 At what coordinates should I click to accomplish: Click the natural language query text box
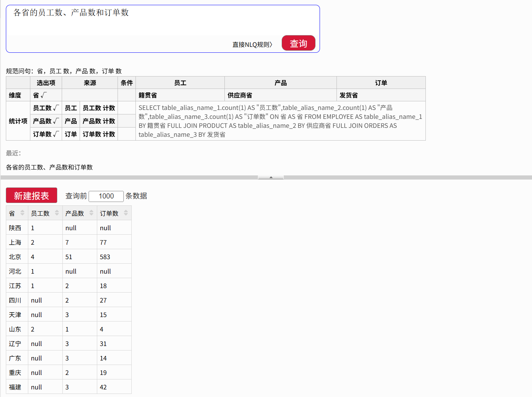162,21
